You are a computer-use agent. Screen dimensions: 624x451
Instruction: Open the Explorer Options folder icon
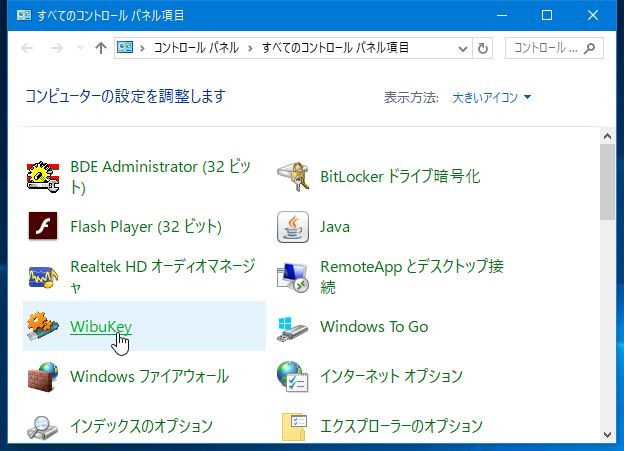[x=294, y=427]
